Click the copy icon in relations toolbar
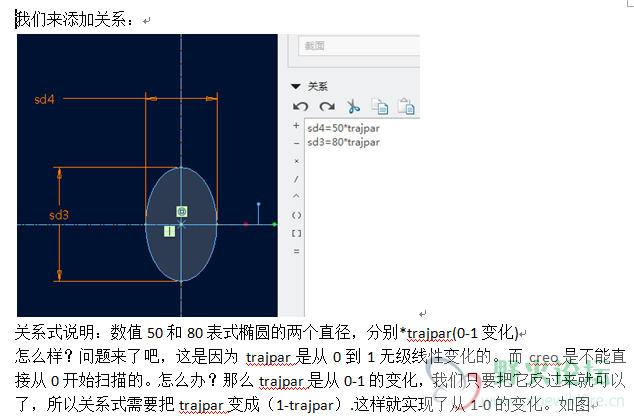The width and height of the screenshot is (634, 419). (380, 107)
